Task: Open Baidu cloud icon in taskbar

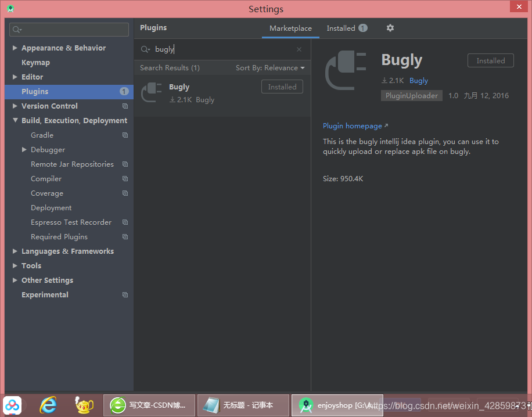Action: 12,405
